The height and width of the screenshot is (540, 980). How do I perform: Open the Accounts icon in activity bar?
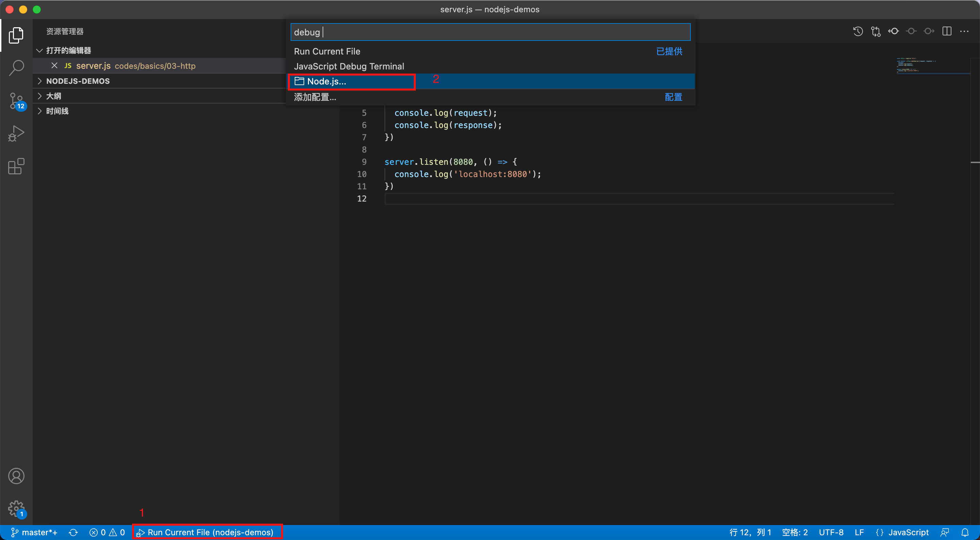click(16, 475)
